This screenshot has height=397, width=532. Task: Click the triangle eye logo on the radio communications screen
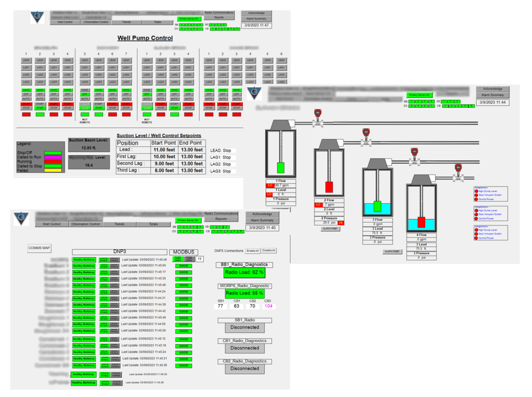21,218
